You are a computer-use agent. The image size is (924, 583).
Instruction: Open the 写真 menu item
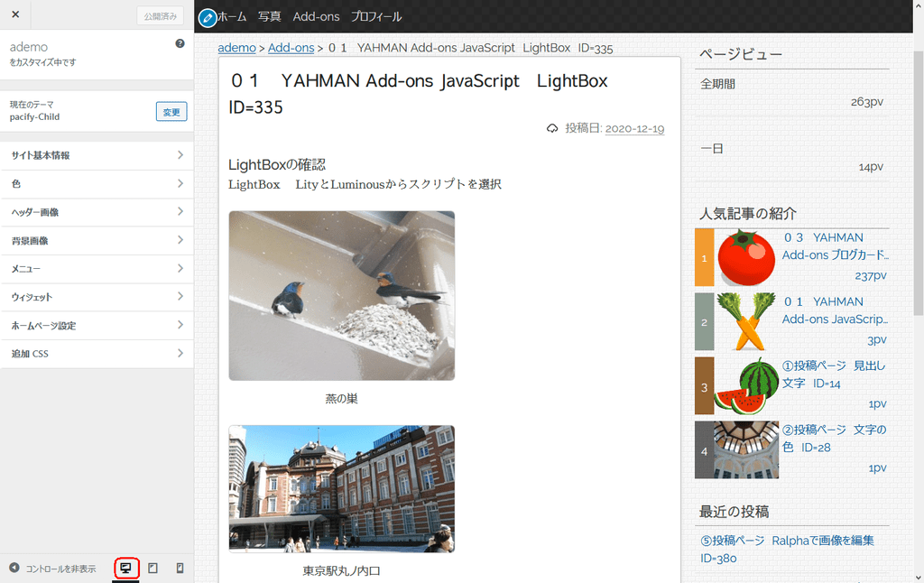point(269,16)
